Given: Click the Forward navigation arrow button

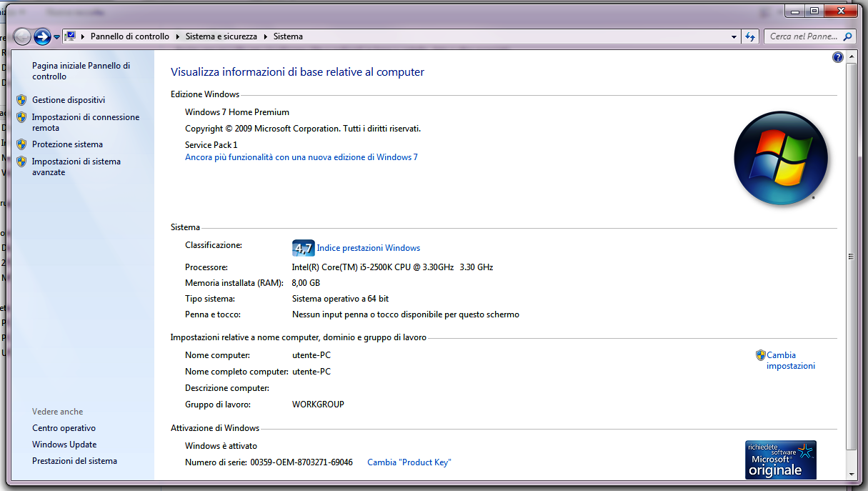Looking at the screenshot, I should tap(43, 36).
